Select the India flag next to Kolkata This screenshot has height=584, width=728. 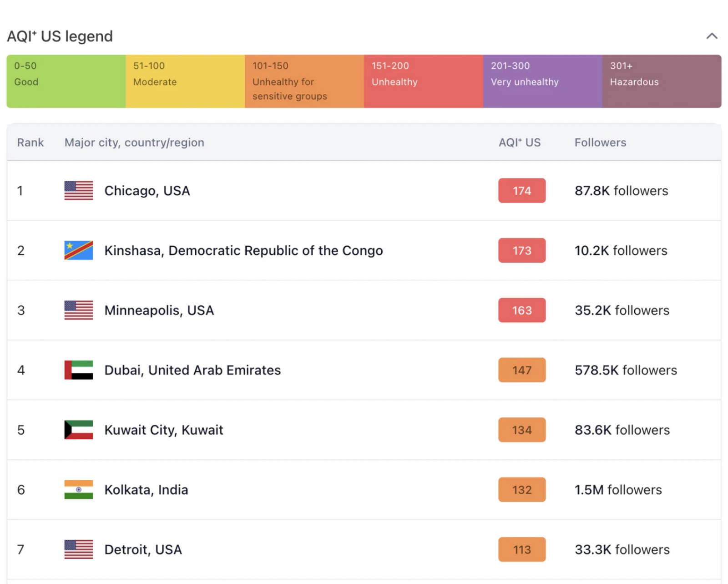click(x=78, y=489)
